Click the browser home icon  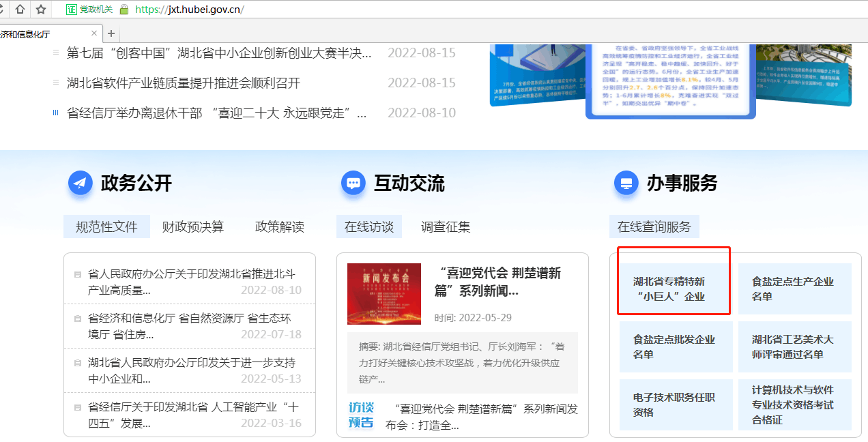pyautogui.click(x=20, y=9)
